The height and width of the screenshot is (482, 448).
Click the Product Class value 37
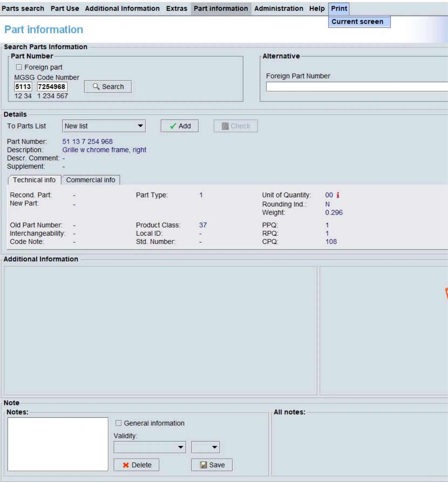(203, 225)
